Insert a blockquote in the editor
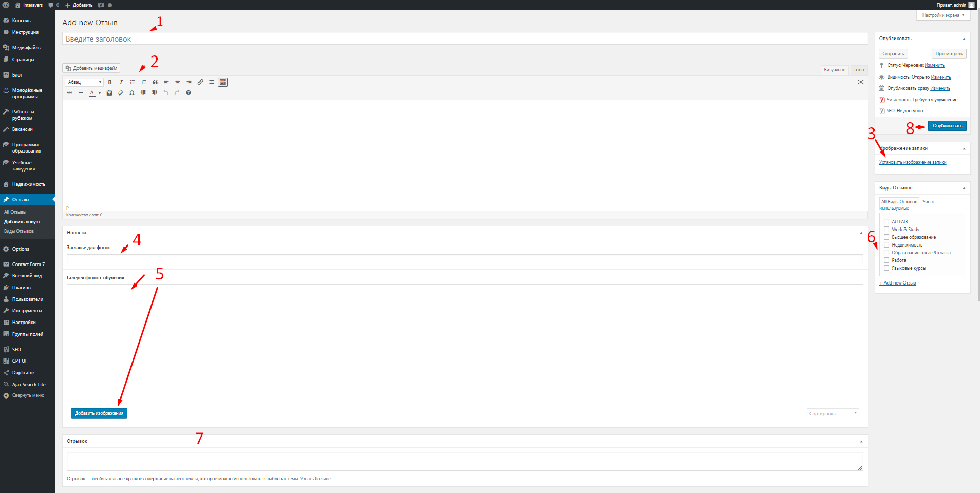 (155, 82)
